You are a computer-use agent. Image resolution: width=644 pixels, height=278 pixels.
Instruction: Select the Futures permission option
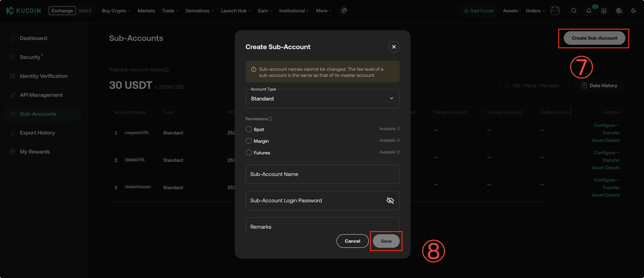[249, 153]
